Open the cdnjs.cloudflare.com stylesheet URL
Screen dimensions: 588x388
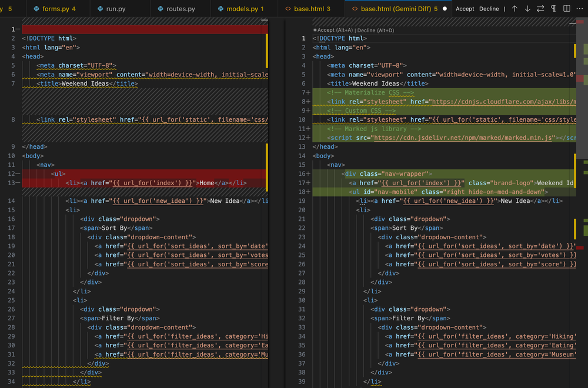coord(504,102)
